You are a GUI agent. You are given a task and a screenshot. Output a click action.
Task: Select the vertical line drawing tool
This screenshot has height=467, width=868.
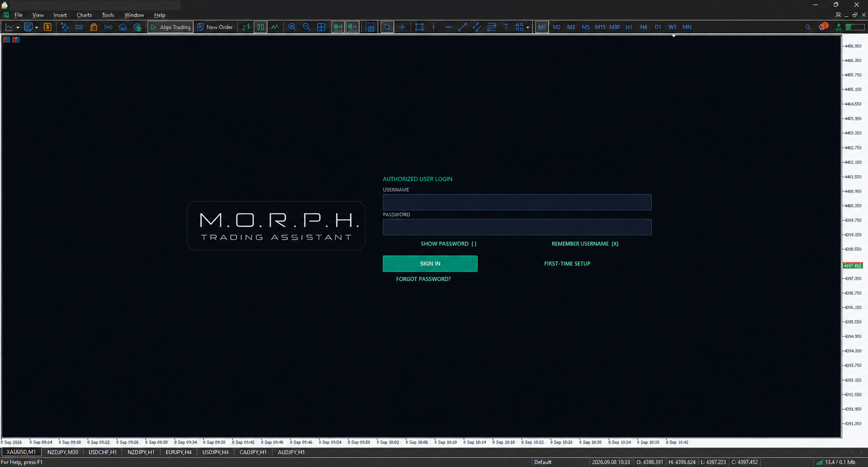click(x=433, y=27)
